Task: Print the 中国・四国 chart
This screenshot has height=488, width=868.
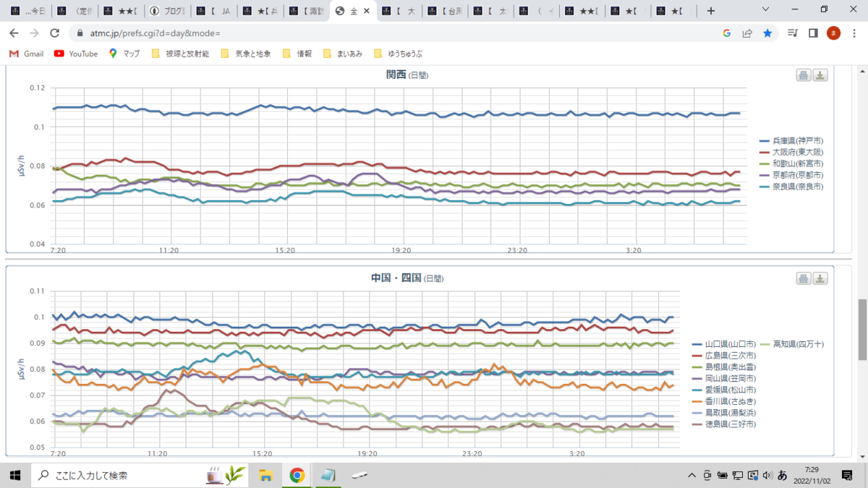Action: tap(804, 279)
